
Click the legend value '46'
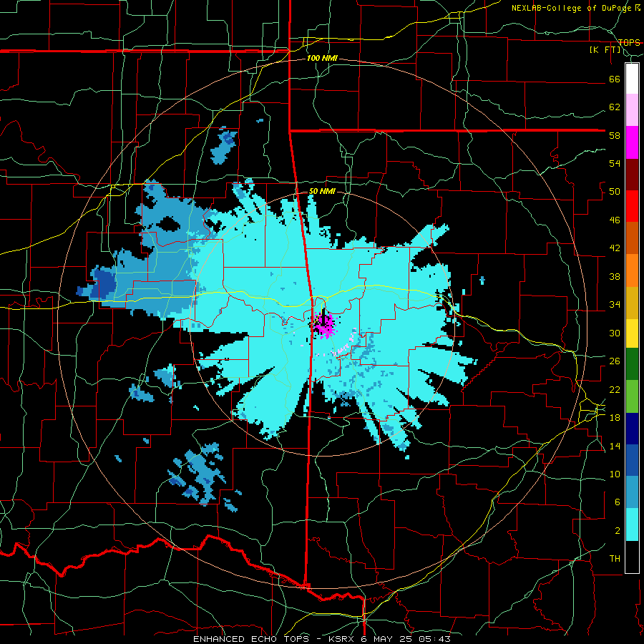click(615, 220)
